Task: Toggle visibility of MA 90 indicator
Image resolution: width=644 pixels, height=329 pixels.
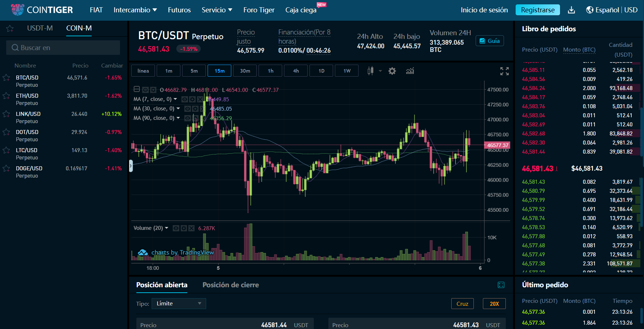Action: pos(188,118)
